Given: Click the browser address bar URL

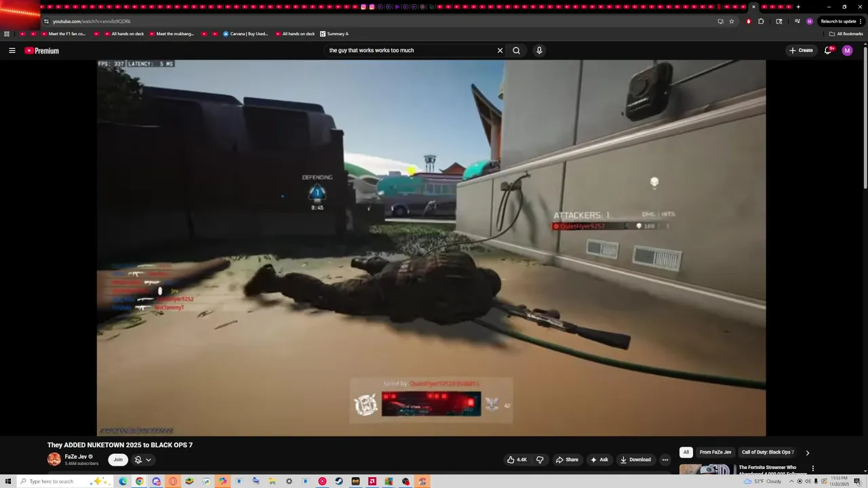Looking at the screenshot, I should coord(92,21).
